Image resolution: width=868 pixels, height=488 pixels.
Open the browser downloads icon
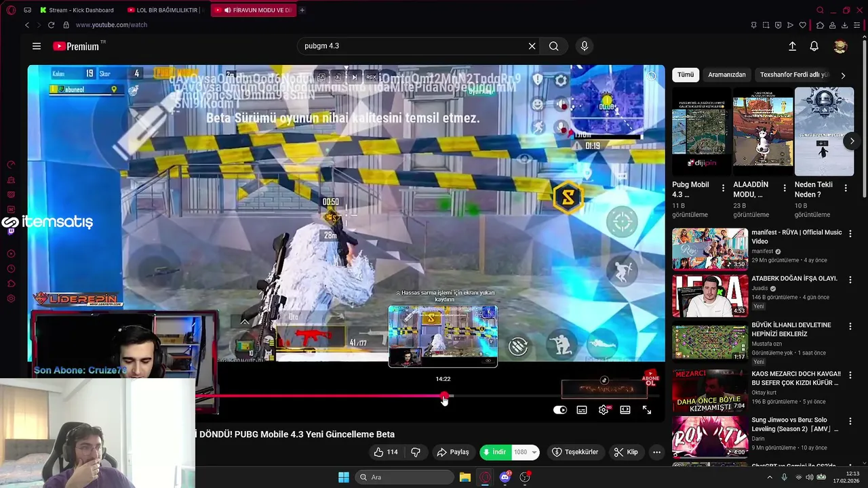844,25
